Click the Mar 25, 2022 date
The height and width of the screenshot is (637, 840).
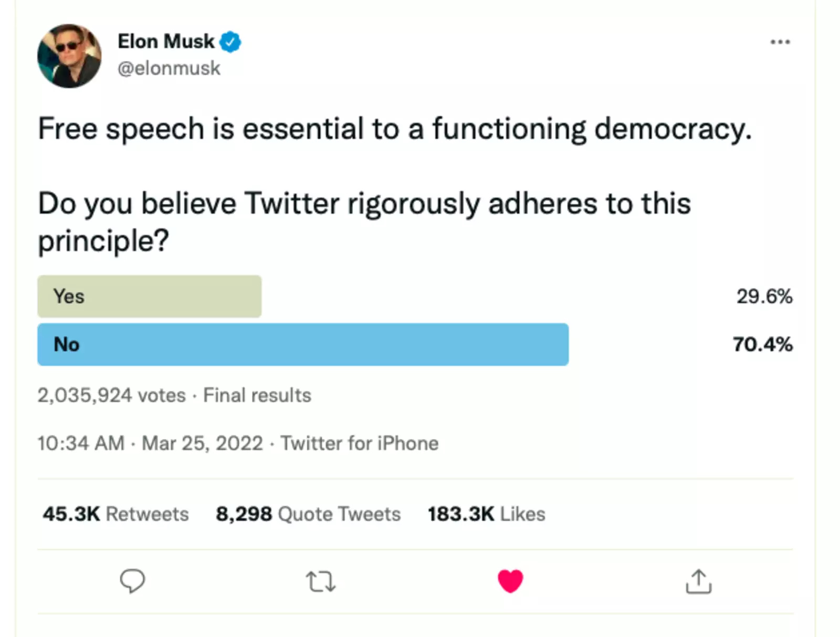point(202,443)
